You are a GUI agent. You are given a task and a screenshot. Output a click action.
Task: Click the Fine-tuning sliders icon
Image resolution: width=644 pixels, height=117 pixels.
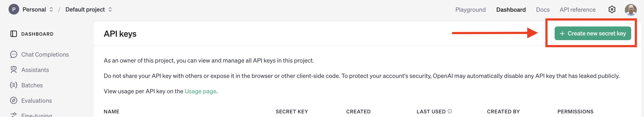[13, 115]
